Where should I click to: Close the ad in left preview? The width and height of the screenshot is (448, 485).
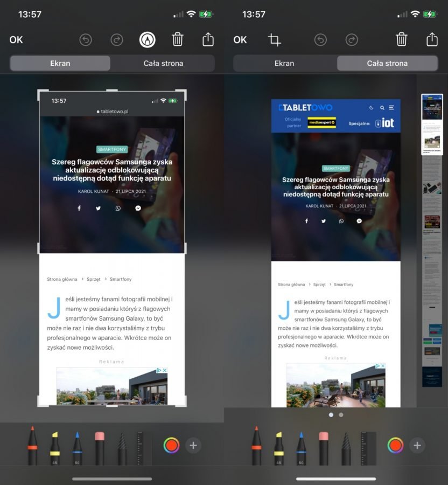[165, 370]
